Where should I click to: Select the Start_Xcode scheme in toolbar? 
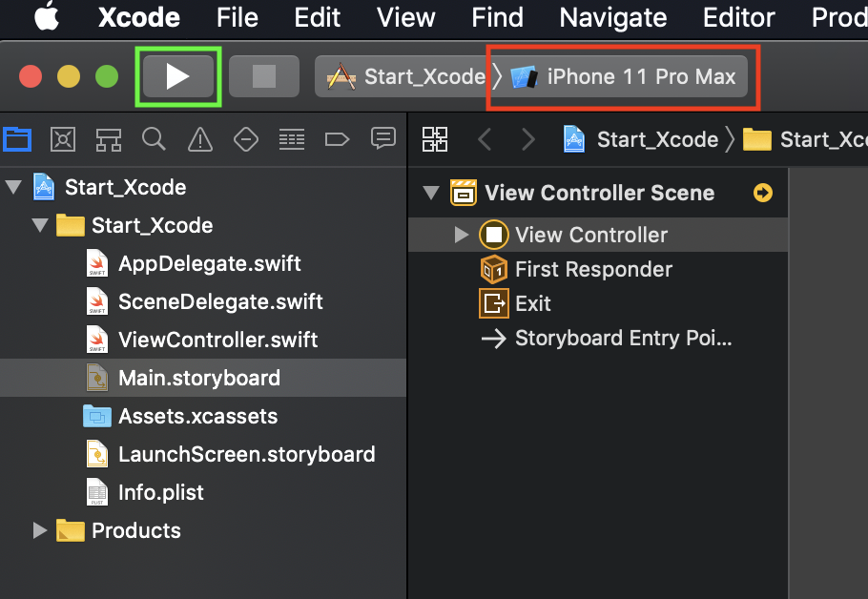(405, 76)
